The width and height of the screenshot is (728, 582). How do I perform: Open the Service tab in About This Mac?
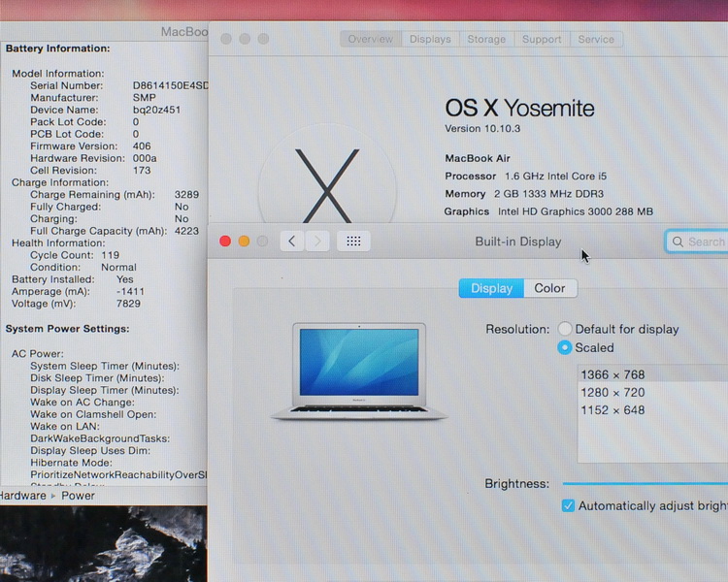[596, 39]
